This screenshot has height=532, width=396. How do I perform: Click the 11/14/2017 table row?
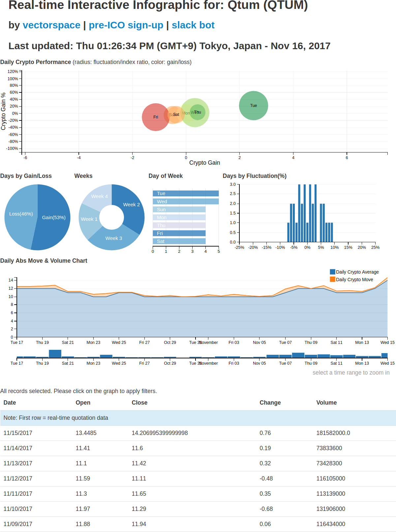(x=198, y=448)
